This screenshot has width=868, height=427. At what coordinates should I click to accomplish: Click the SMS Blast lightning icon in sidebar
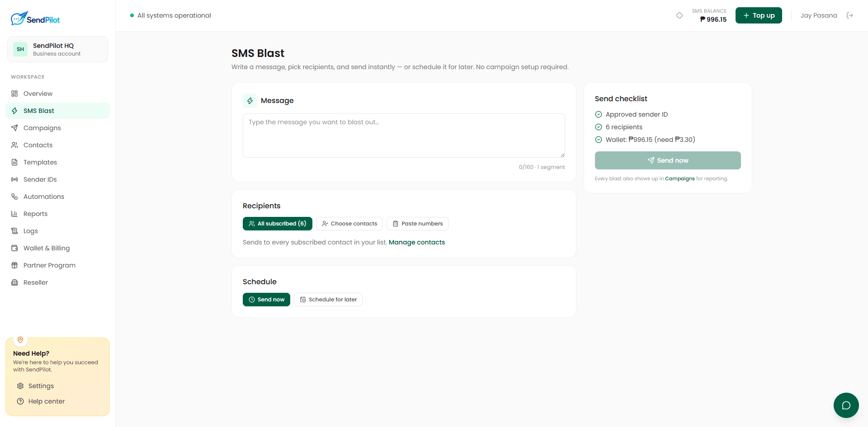coord(14,111)
